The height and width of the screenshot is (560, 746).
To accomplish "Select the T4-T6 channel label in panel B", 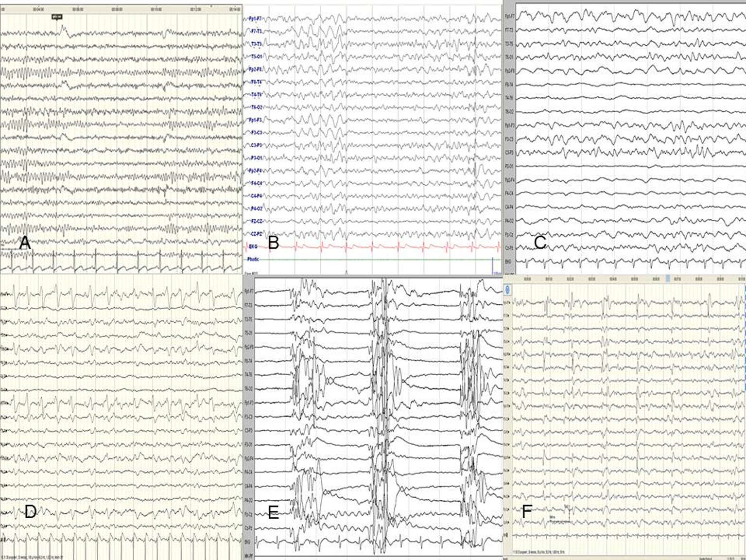I will (x=256, y=94).
